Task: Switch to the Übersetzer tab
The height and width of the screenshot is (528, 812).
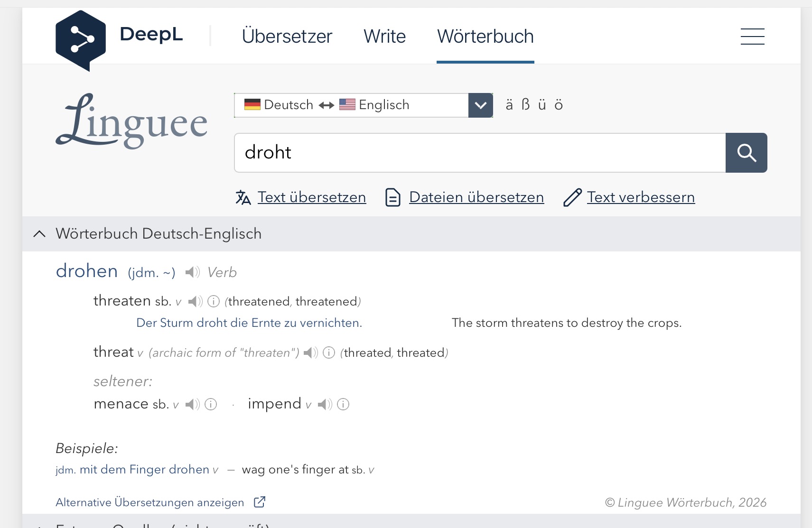Action: click(x=287, y=37)
